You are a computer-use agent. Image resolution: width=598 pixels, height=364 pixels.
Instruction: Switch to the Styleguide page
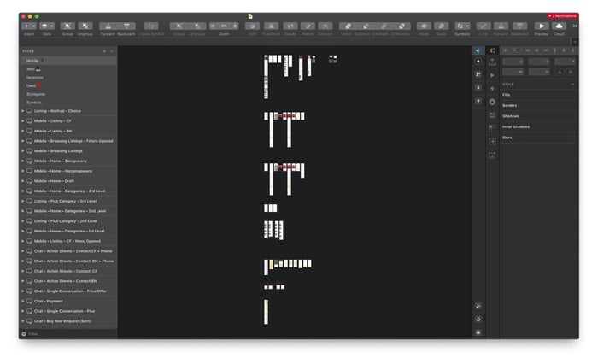pyautogui.click(x=34, y=94)
